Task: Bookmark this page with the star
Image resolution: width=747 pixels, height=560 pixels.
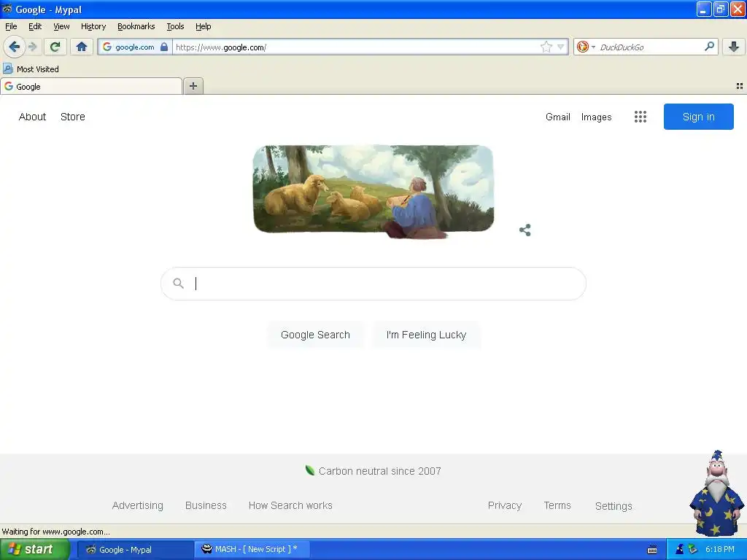Action: pyautogui.click(x=546, y=47)
